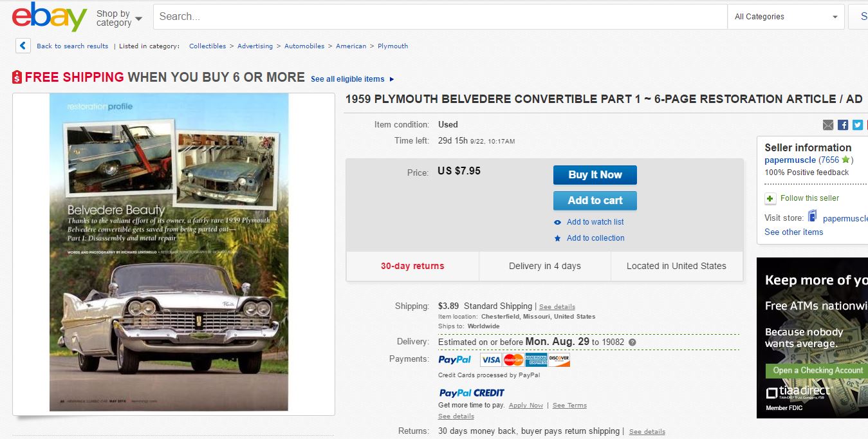
Task: Click the eBay logo
Action: pos(49,17)
